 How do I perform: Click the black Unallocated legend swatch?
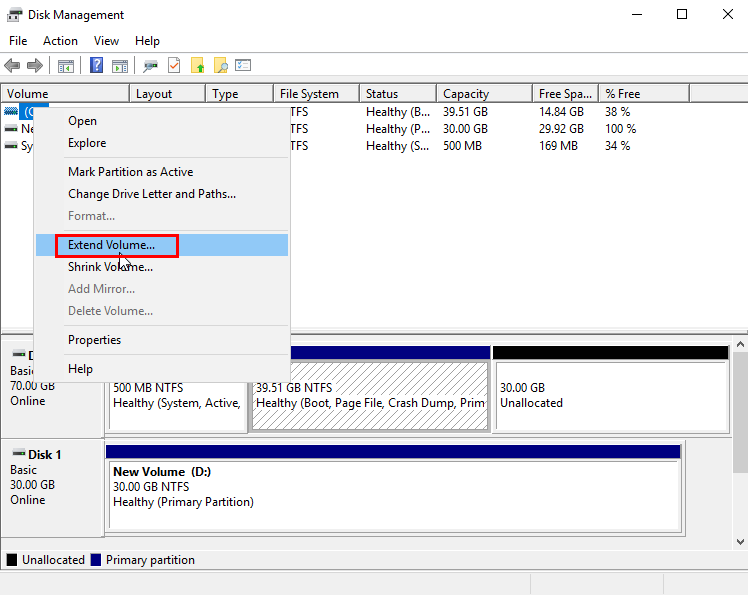(x=12, y=560)
